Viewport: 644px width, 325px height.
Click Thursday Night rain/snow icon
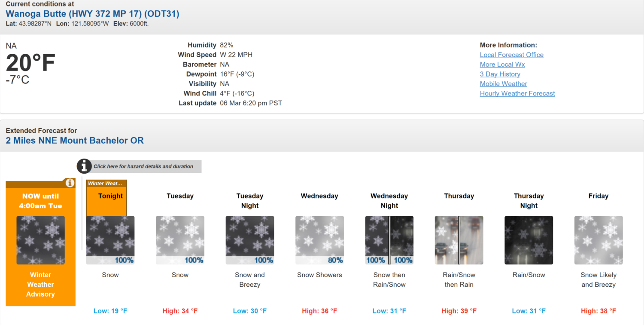point(529,240)
